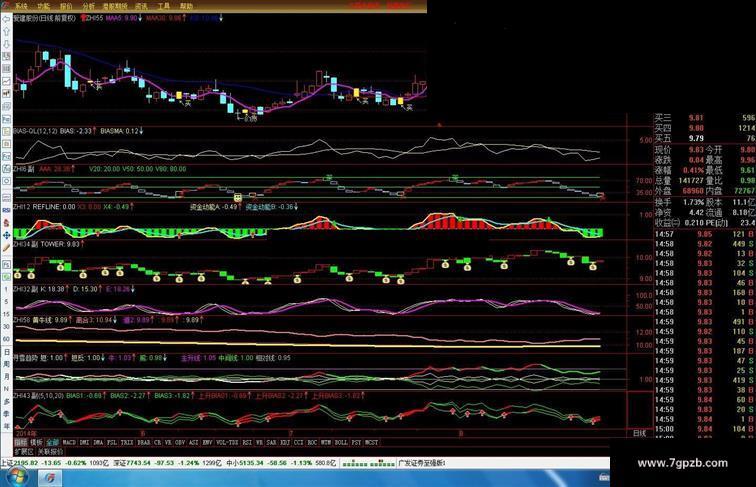Switch to the 1-minute period

6,289
